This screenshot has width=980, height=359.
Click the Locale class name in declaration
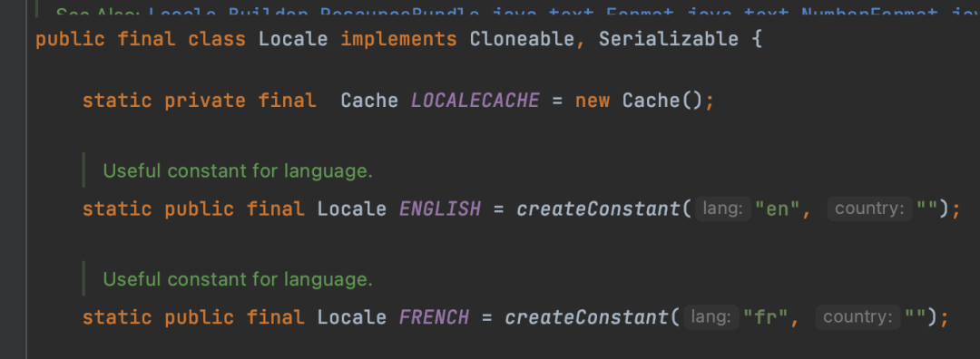tap(293, 39)
